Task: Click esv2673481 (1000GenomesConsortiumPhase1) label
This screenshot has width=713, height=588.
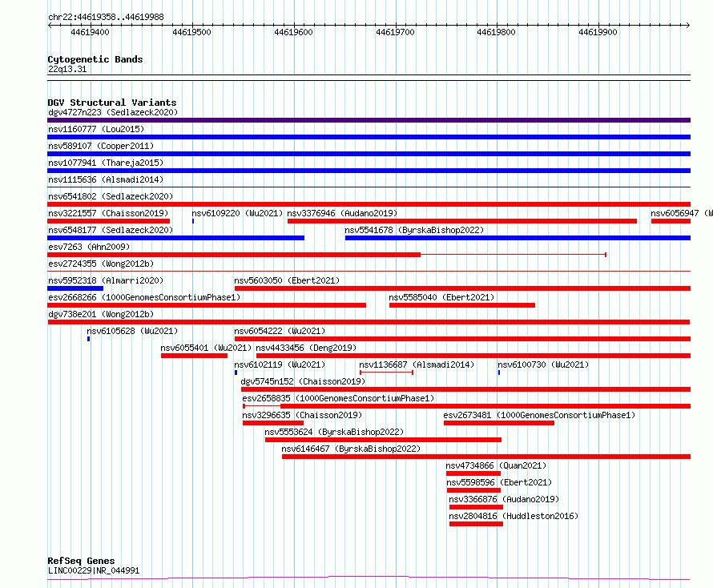Action: [539, 415]
